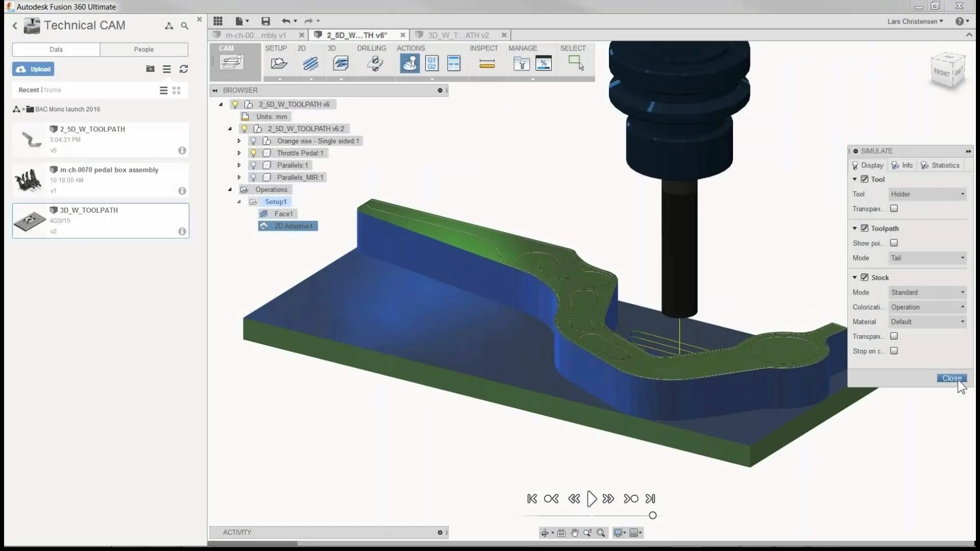Open the Tool Holder dropdown

[x=927, y=194]
